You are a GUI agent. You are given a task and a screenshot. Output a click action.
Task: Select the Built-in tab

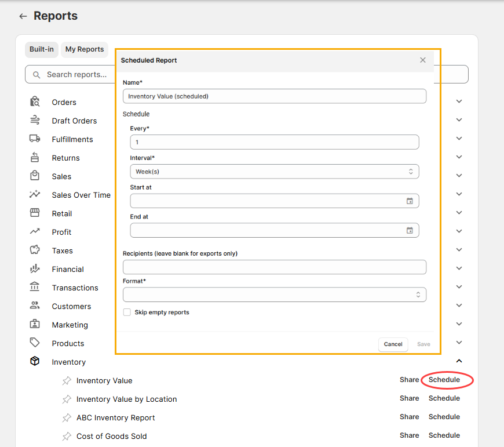click(x=42, y=49)
